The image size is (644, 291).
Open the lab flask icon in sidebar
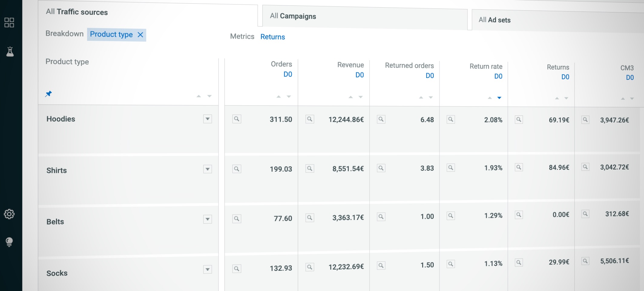10,52
